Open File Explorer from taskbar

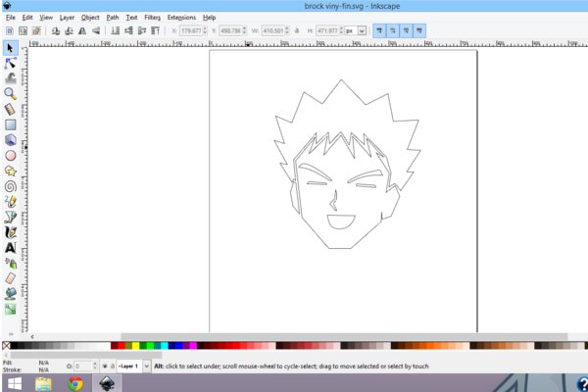[x=43, y=384]
